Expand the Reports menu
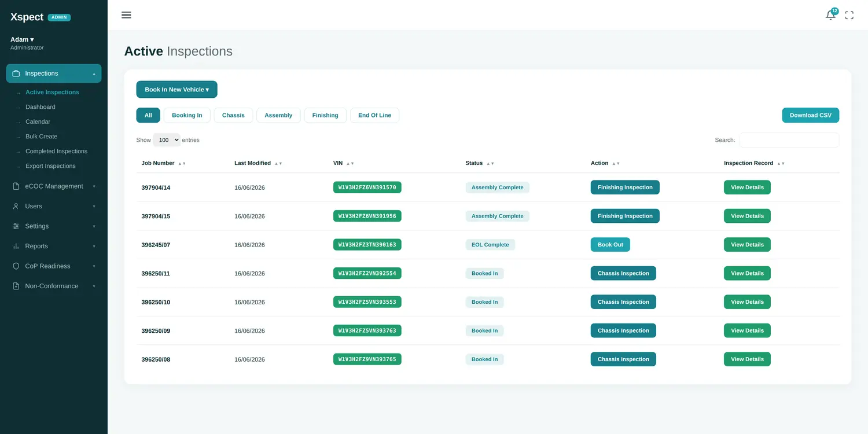 94,246
